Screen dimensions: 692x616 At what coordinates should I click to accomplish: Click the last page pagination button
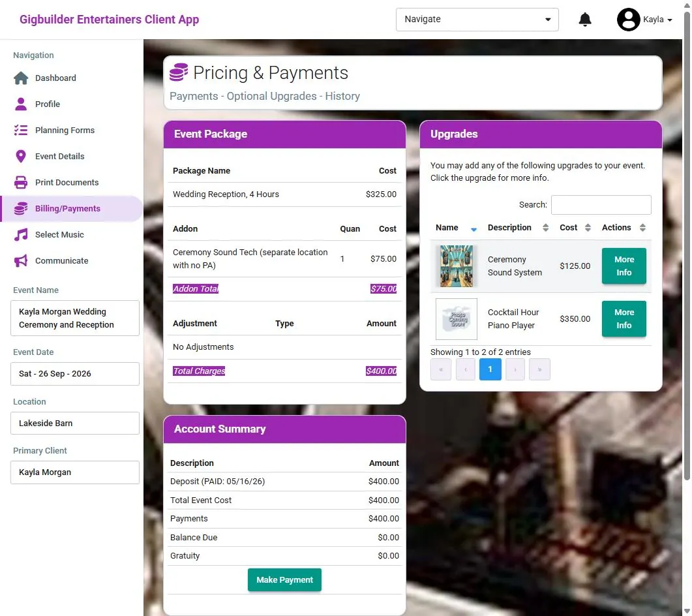pos(540,369)
